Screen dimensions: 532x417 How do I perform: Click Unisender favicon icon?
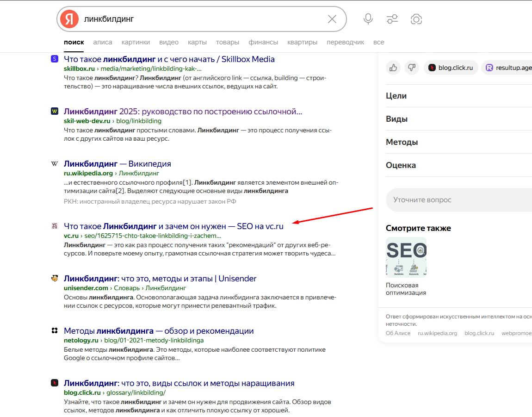tap(54, 278)
